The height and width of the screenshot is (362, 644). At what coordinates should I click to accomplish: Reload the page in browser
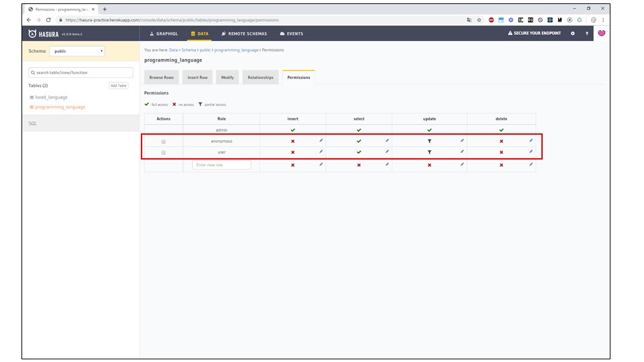point(48,19)
